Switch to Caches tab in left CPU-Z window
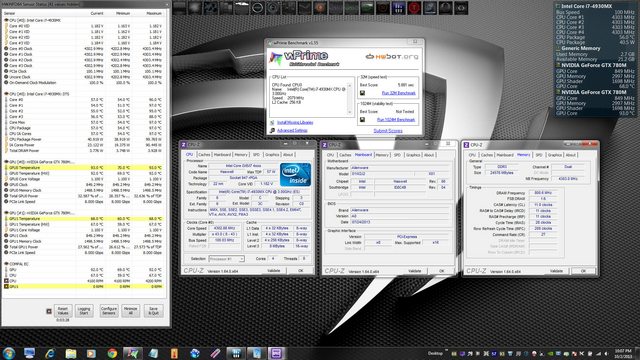This screenshot has height=360, width=640. pyautogui.click(x=204, y=155)
